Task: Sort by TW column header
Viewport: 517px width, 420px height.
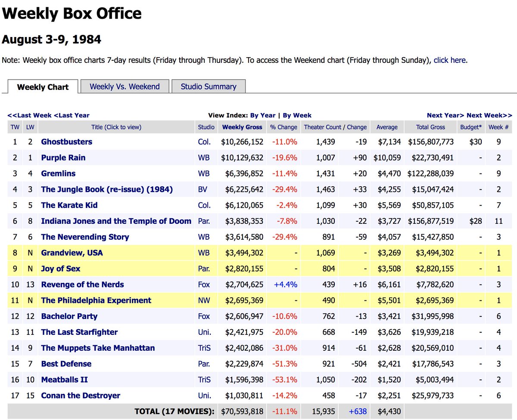Action: coord(15,127)
